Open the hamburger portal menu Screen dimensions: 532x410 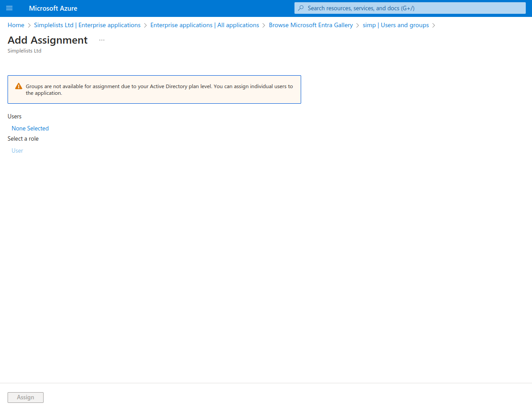pos(9,8)
